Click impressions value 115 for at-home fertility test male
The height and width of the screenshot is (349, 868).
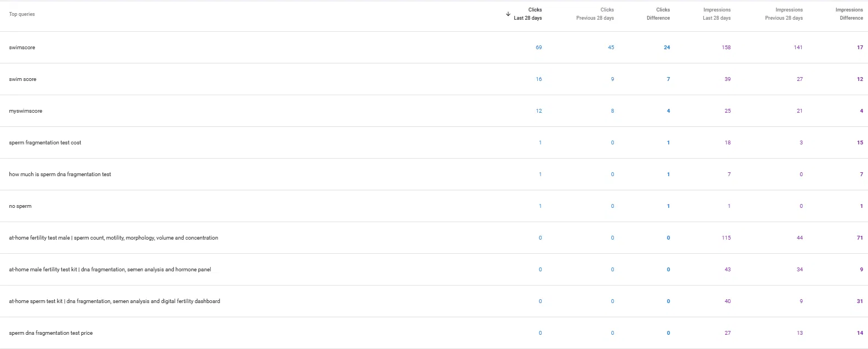point(726,238)
